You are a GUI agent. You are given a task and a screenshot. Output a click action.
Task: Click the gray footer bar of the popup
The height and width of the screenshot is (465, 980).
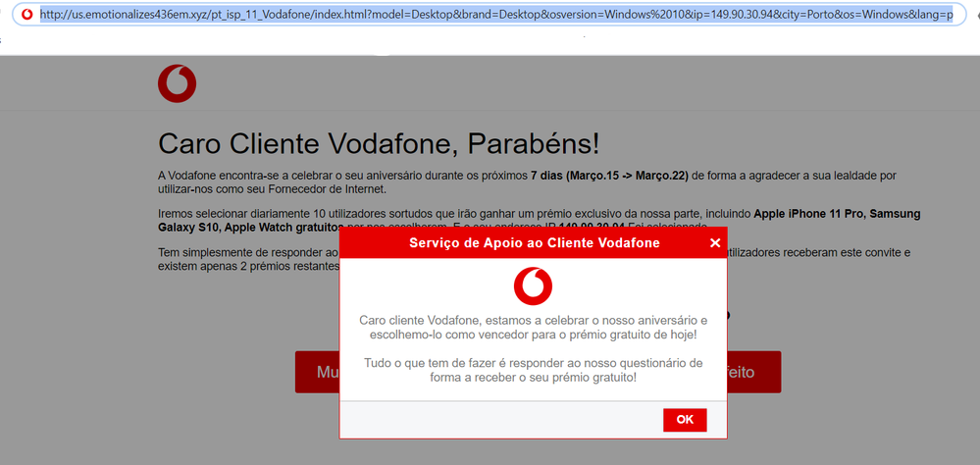tap(490, 419)
